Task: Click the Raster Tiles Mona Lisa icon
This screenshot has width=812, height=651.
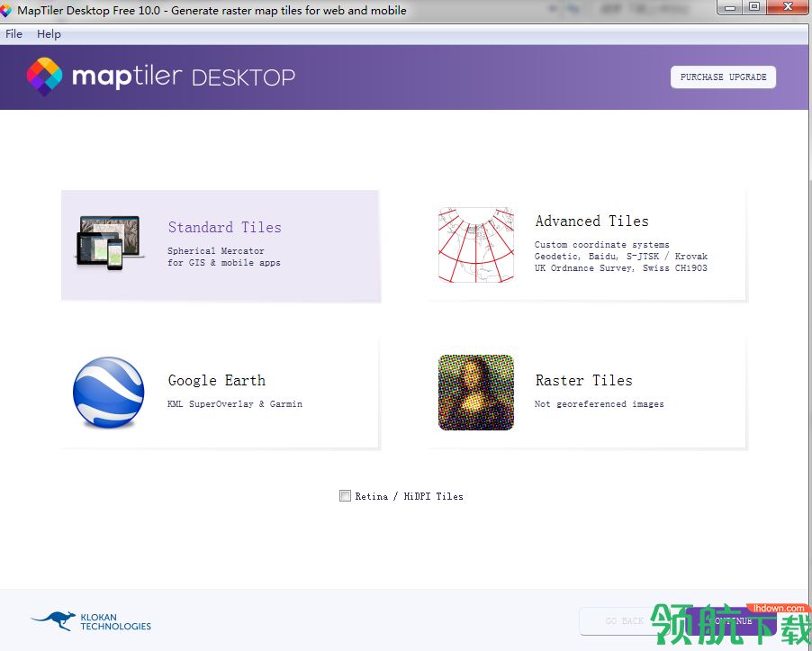Action: tap(476, 392)
